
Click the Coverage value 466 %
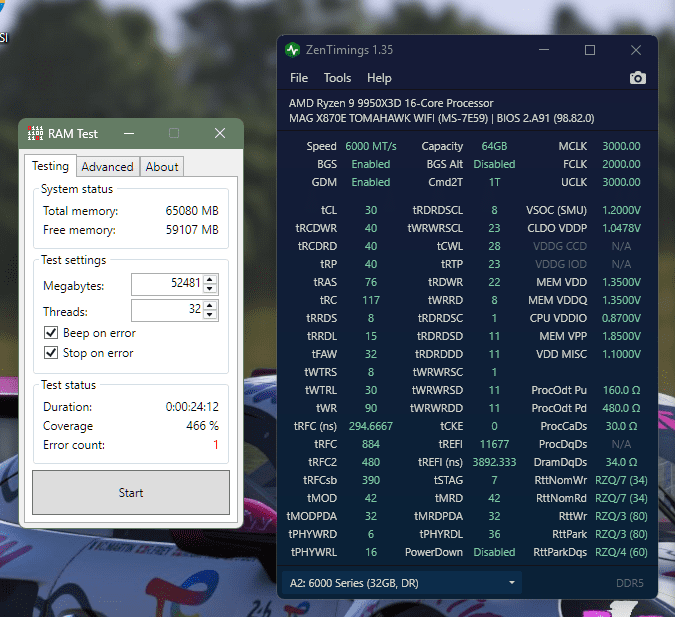tap(202, 425)
